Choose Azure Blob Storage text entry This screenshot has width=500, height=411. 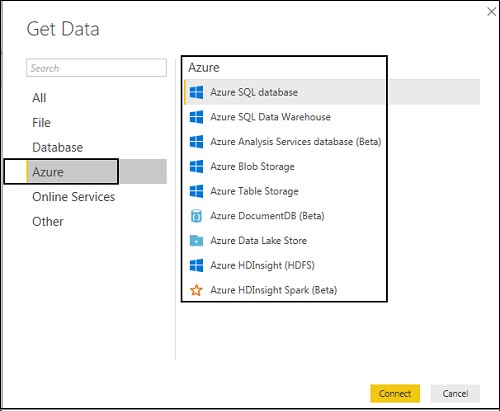tap(252, 166)
